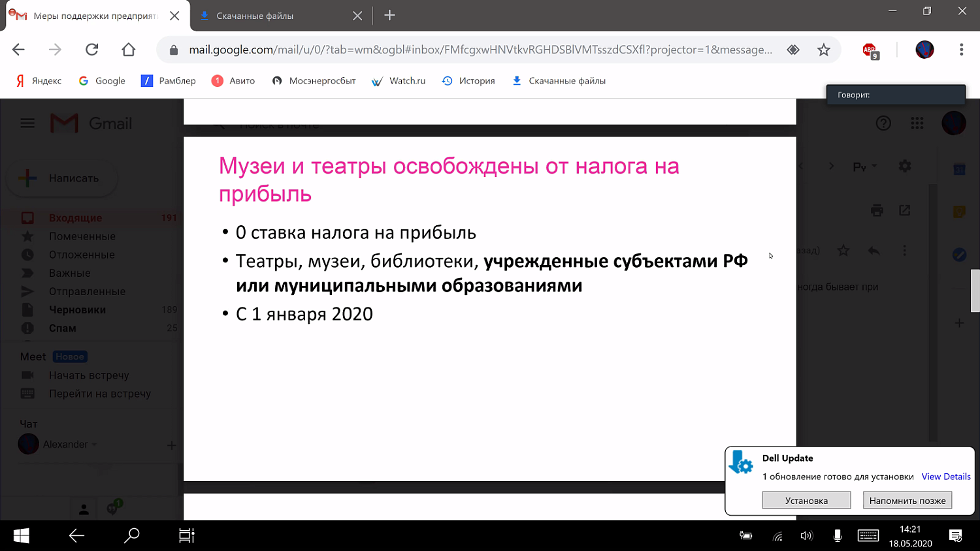Image resolution: width=980 pixels, height=551 pixels.
Task: Go to next message chevron arrow
Action: 831,166
